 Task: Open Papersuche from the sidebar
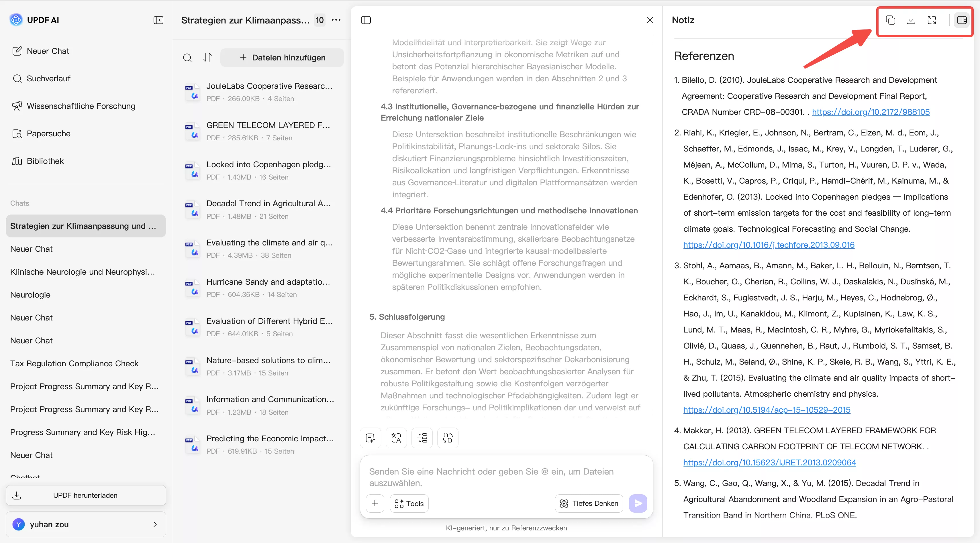[48, 133]
